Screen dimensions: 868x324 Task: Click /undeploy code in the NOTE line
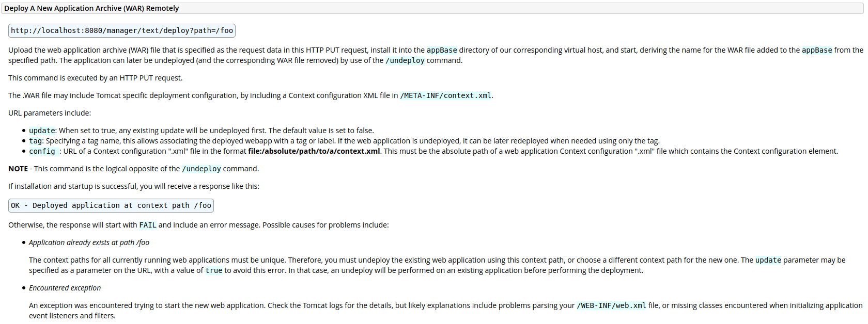point(201,169)
